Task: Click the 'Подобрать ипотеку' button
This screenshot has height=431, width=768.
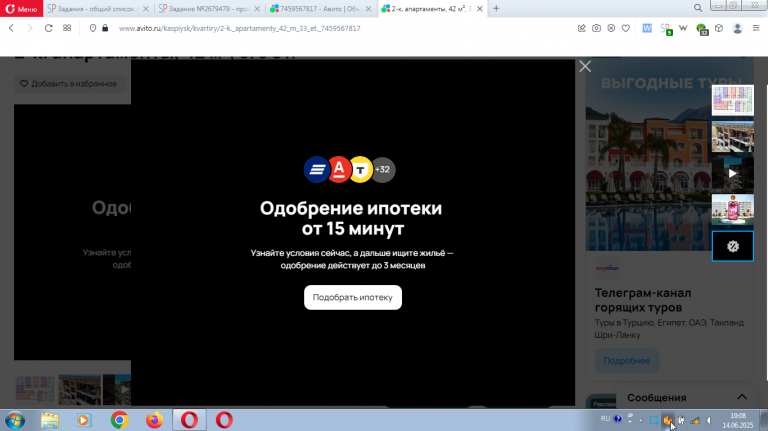Action: tap(353, 297)
